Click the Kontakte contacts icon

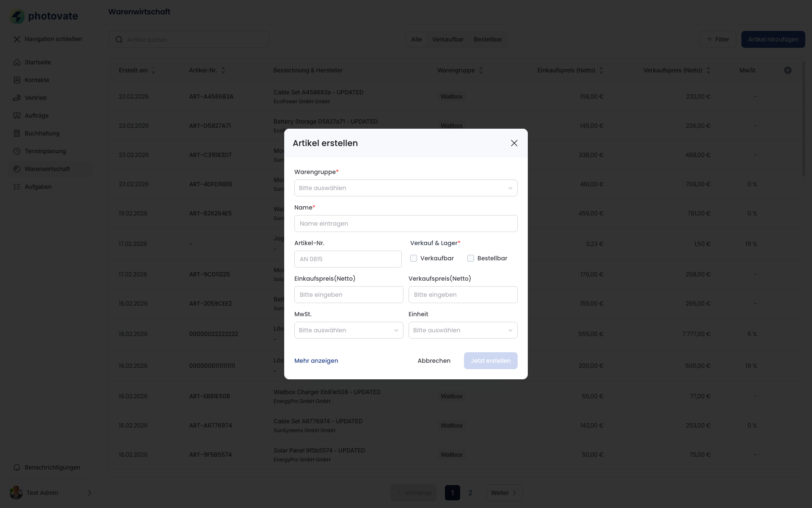(17, 80)
